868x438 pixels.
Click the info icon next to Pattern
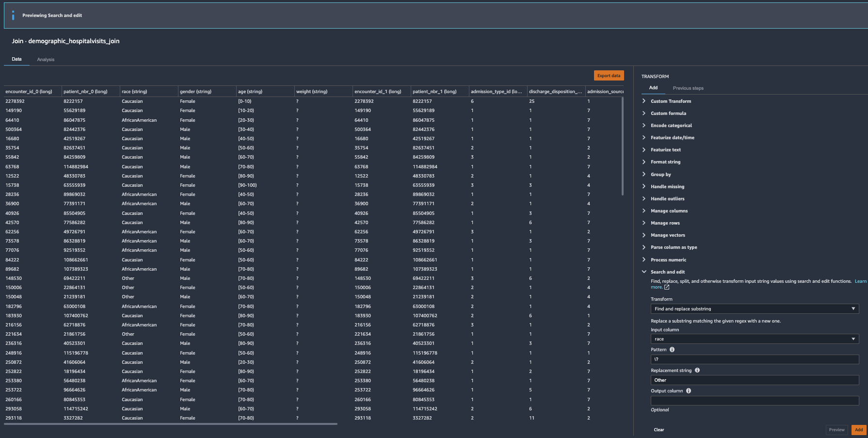point(672,350)
